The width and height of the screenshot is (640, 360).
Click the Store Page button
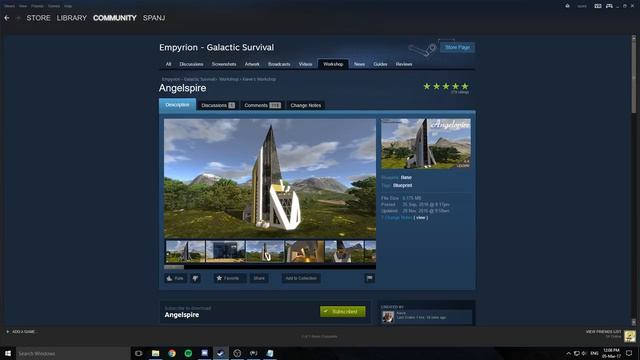[457, 47]
